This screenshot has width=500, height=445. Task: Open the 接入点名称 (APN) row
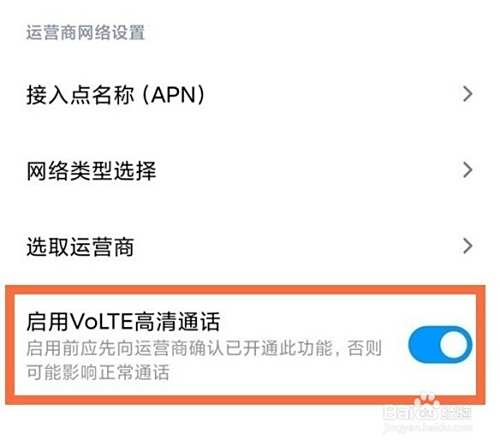(x=250, y=95)
